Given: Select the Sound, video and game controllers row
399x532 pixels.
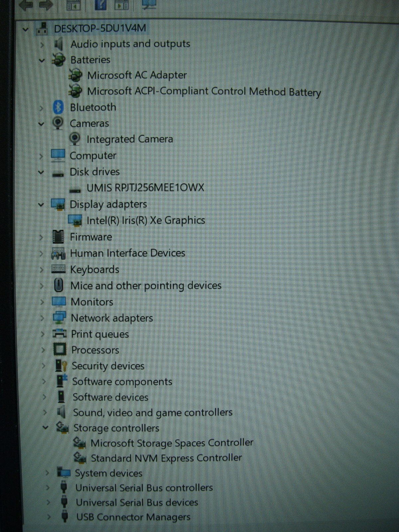Looking at the screenshot, I should click(153, 413).
